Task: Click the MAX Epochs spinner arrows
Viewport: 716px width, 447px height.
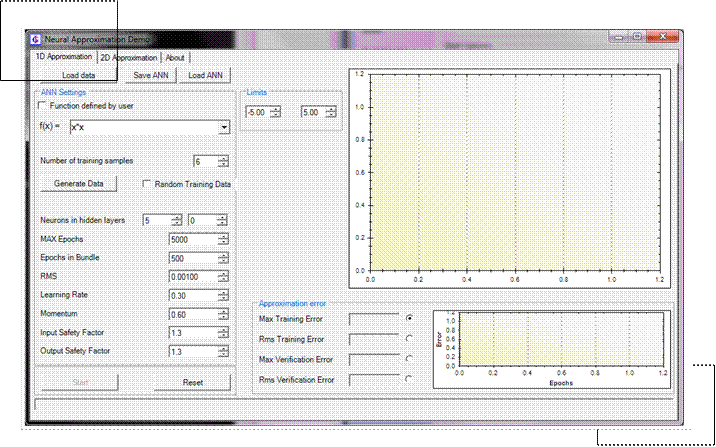Action: tap(223, 239)
